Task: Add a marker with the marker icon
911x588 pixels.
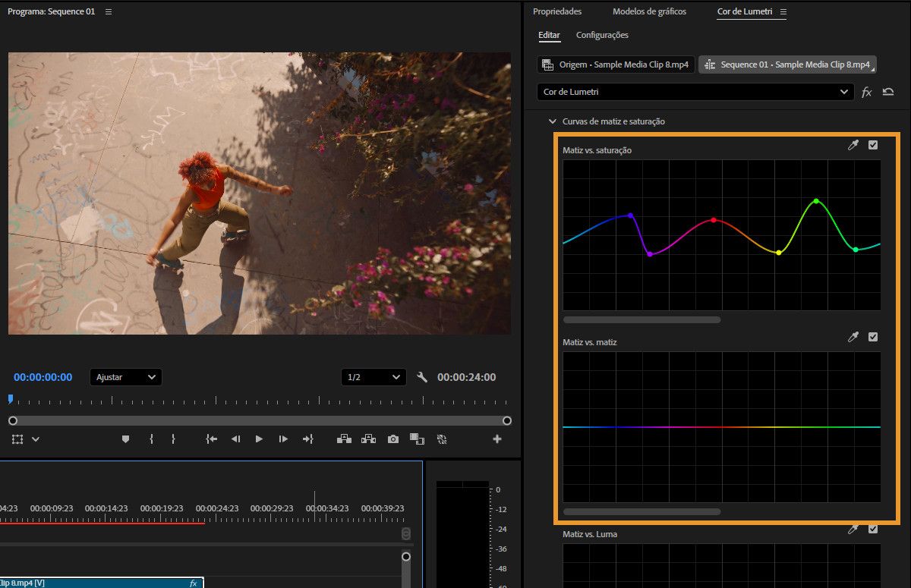Action: point(126,439)
